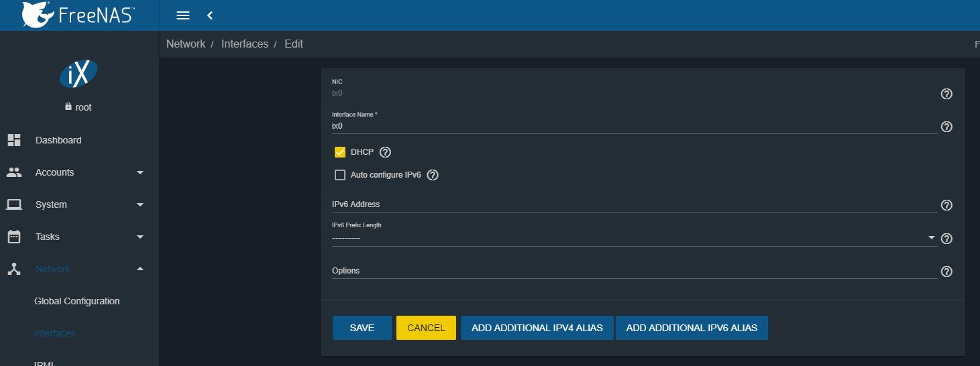This screenshot has width=980, height=366.
Task: Expand the System menu arrow
Action: pos(140,204)
